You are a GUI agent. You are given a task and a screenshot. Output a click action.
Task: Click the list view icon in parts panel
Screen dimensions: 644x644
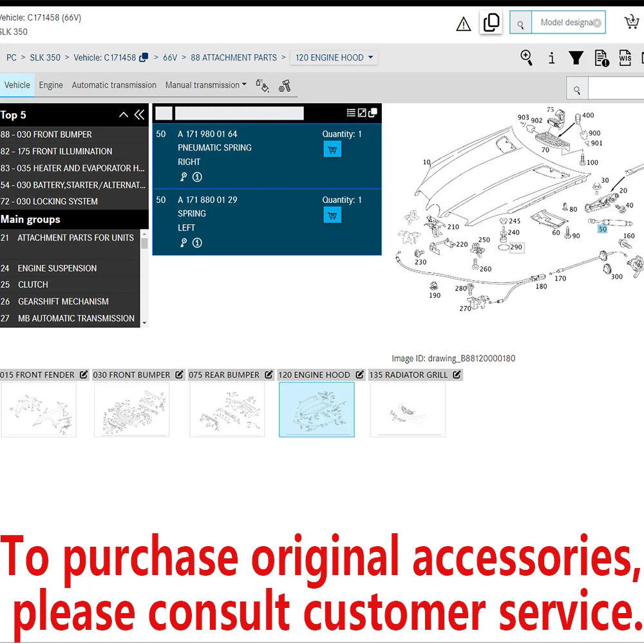(351, 113)
